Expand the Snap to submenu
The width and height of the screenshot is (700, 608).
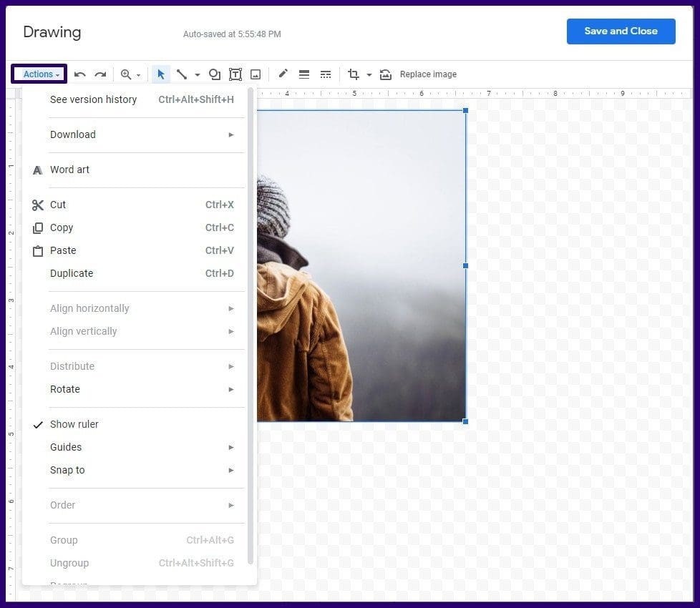[139, 470]
